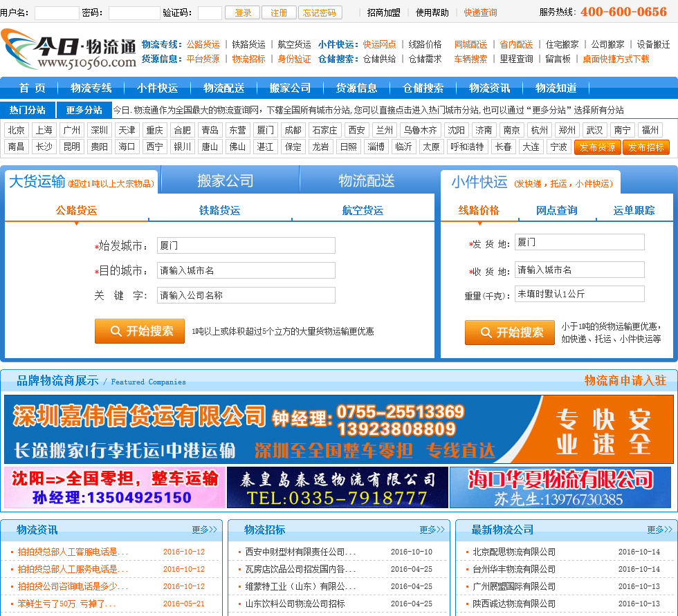
Task: Open 货源信息 in the main navigation
Action: [357, 88]
